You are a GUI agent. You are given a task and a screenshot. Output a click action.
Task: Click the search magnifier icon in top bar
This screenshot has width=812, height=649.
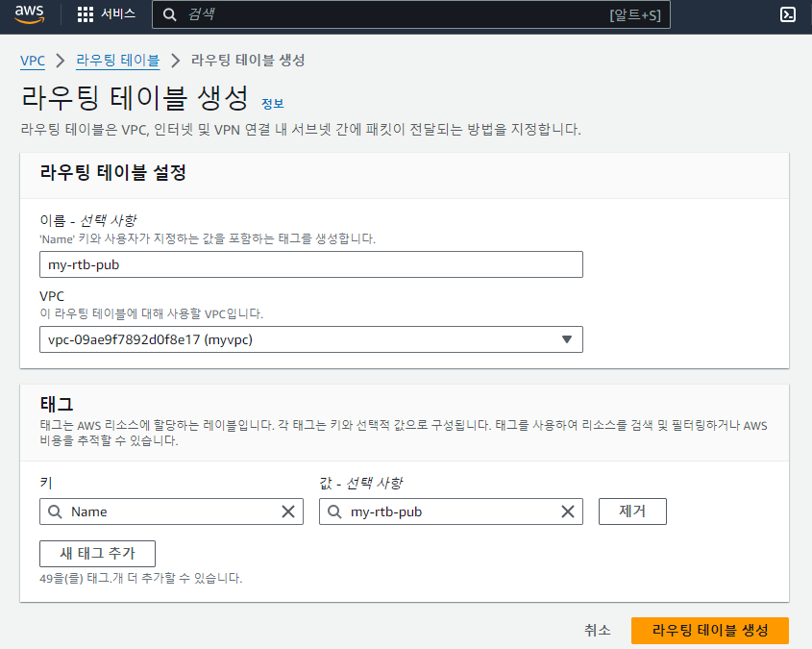tap(169, 14)
